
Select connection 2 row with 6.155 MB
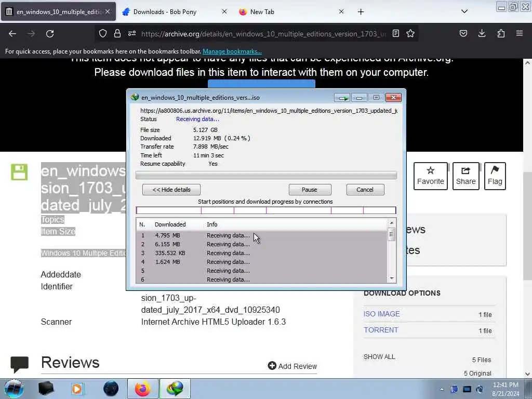click(261, 244)
